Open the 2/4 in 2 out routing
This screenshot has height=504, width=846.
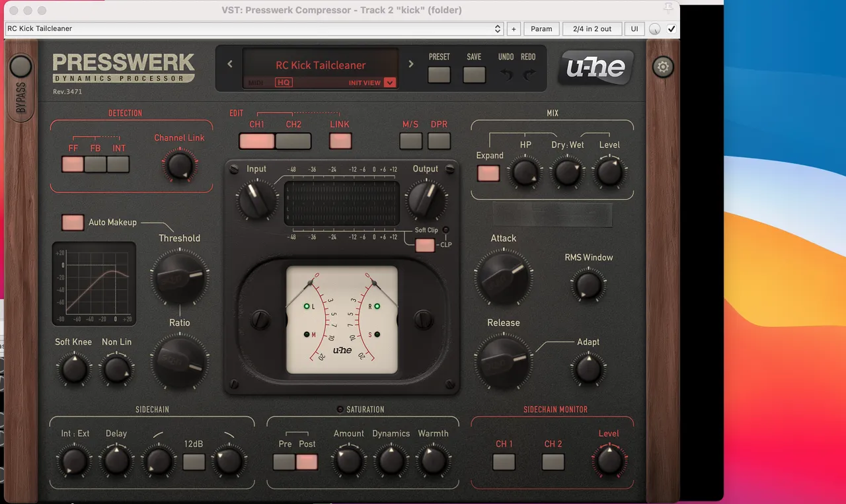pyautogui.click(x=592, y=29)
